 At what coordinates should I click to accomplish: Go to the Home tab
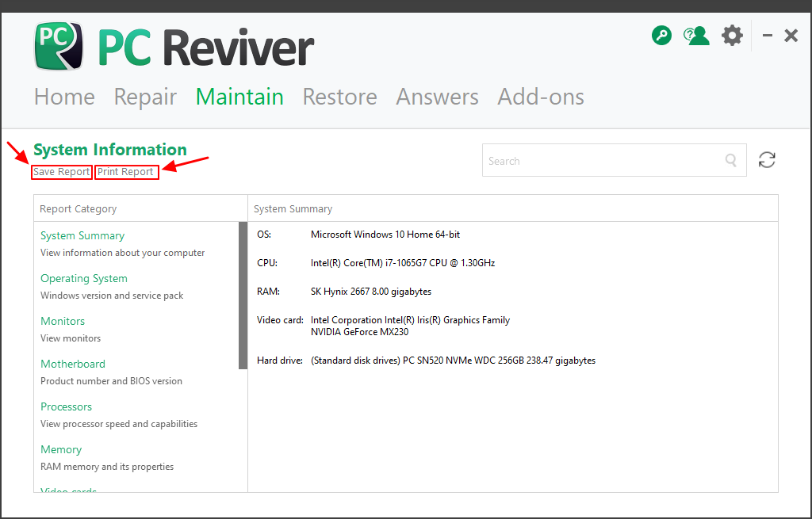click(65, 97)
